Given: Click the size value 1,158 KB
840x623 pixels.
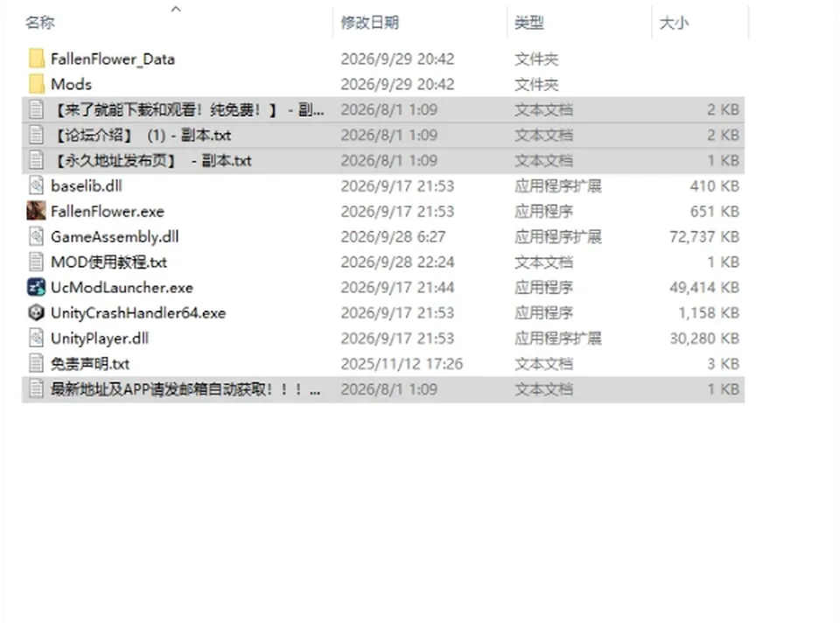Looking at the screenshot, I should (709, 313).
